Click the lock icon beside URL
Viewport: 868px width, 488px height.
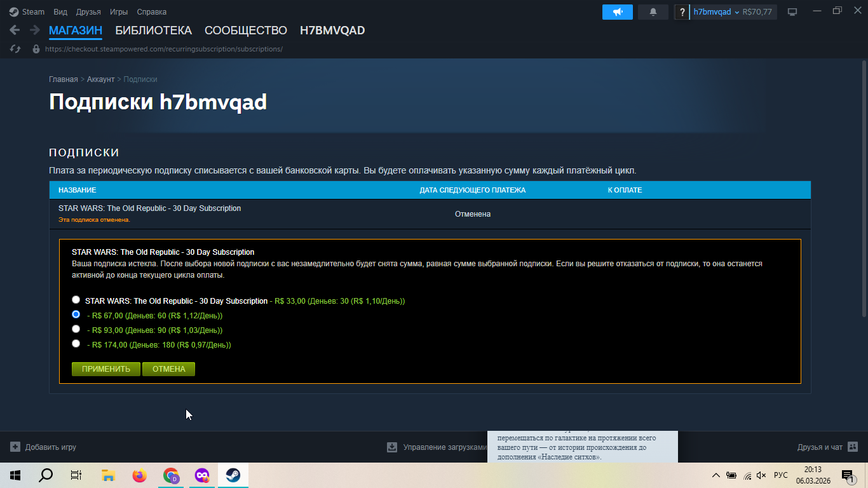[x=36, y=49]
